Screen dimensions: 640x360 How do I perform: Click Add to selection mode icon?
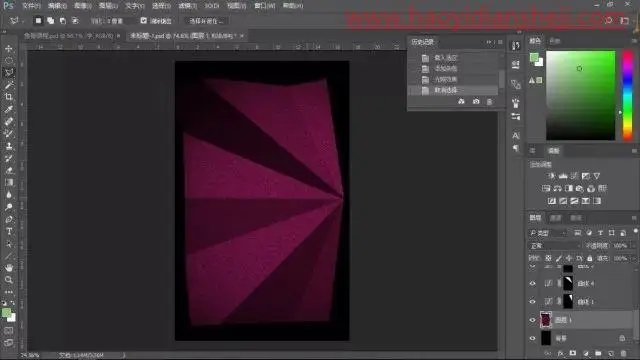[51, 20]
